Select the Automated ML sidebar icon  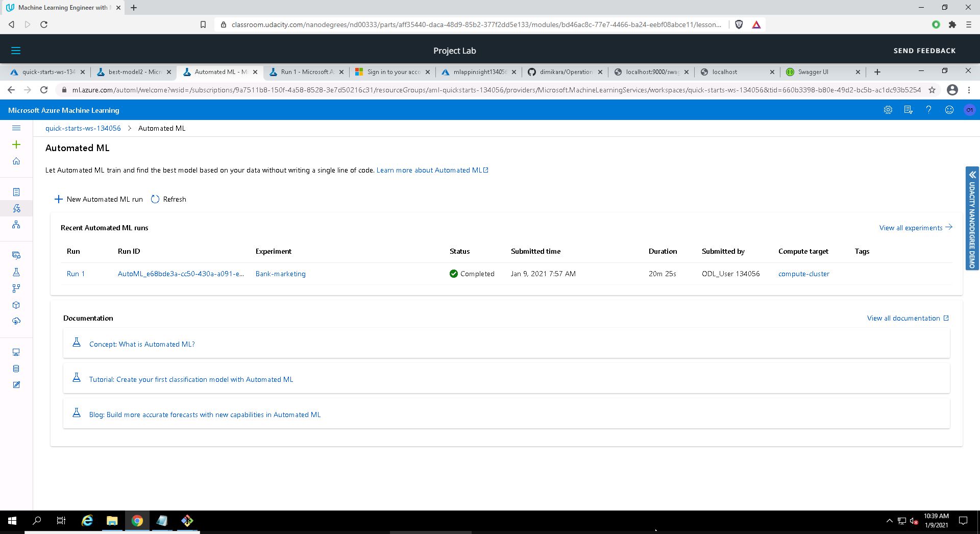pos(16,208)
